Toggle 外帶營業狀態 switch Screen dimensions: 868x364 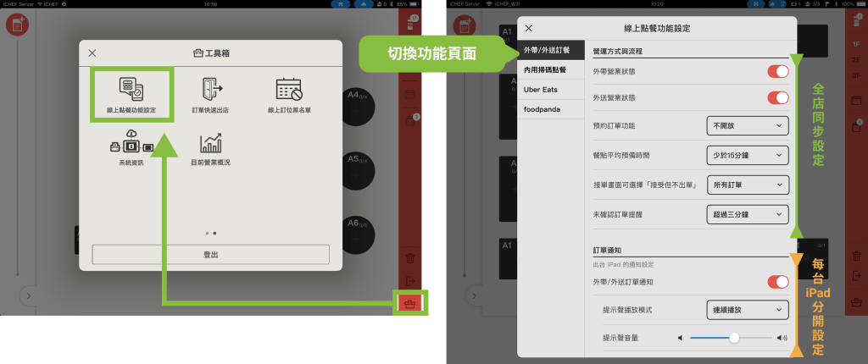point(777,73)
